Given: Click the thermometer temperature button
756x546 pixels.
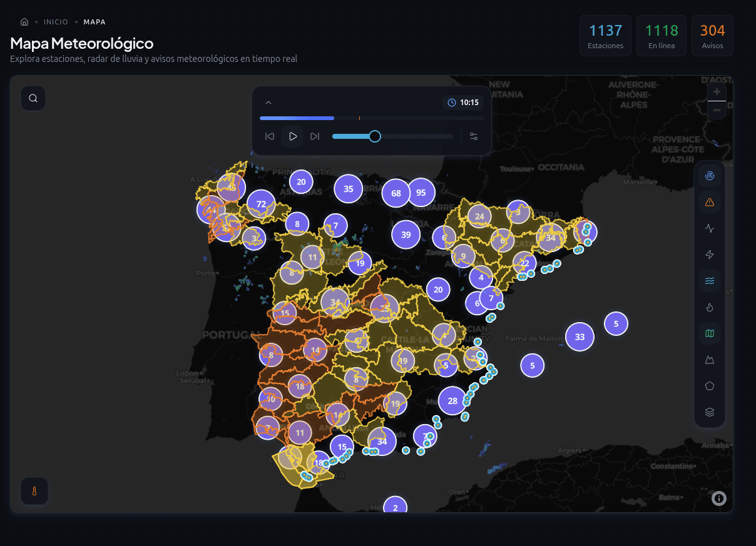Looking at the screenshot, I should pyautogui.click(x=34, y=492).
